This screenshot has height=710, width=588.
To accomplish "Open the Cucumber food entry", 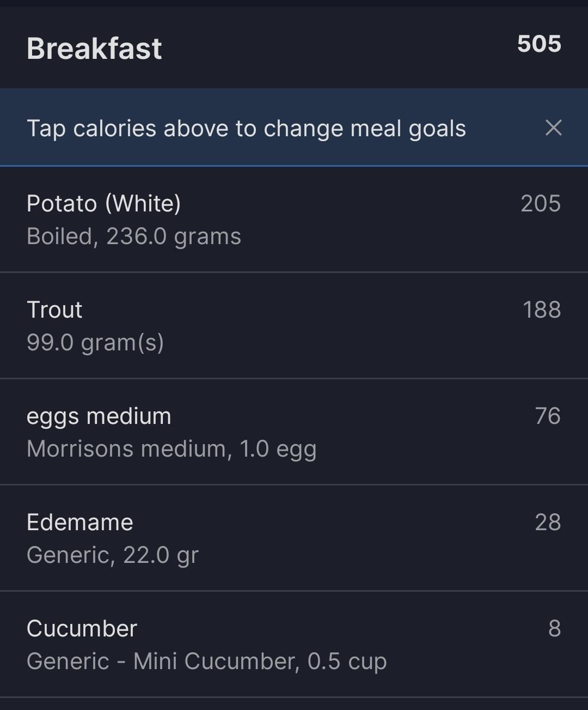I will [82, 628].
